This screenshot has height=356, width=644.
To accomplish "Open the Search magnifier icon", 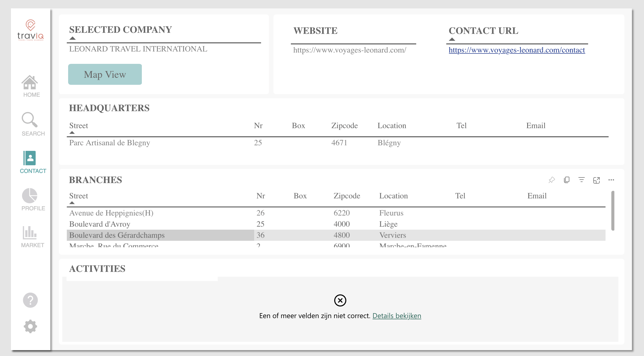I will coord(30,120).
